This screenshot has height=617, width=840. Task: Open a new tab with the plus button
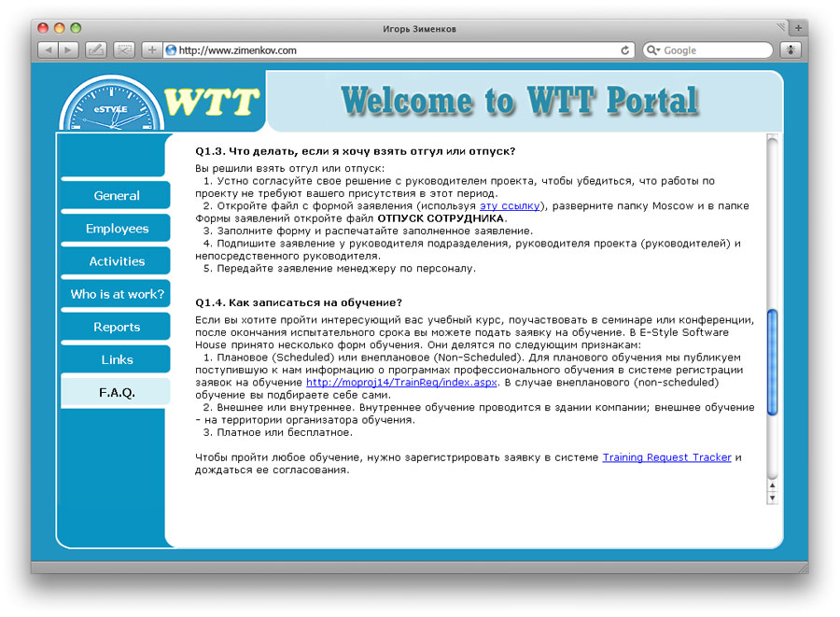click(x=798, y=28)
